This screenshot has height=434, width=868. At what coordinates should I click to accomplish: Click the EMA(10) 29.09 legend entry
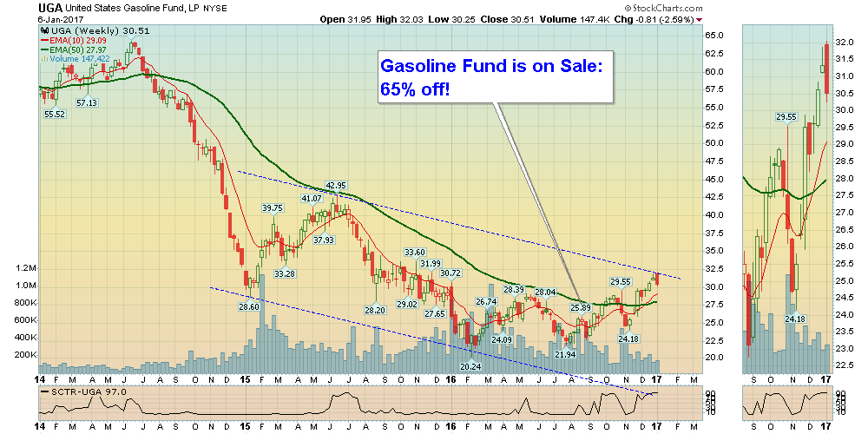pyautogui.click(x=76, y=41)
